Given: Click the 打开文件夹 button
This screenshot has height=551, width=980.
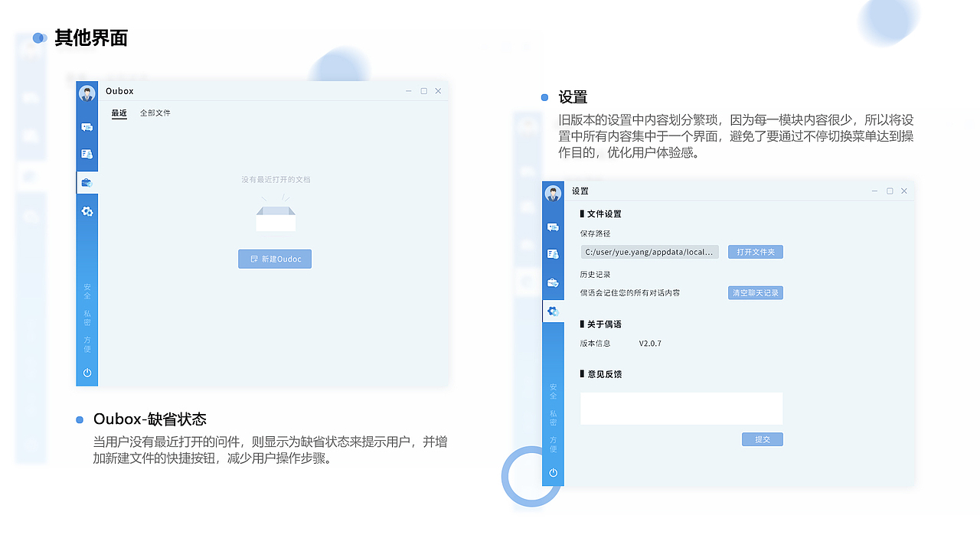Looking at the screenshot, I should (756, 252).
